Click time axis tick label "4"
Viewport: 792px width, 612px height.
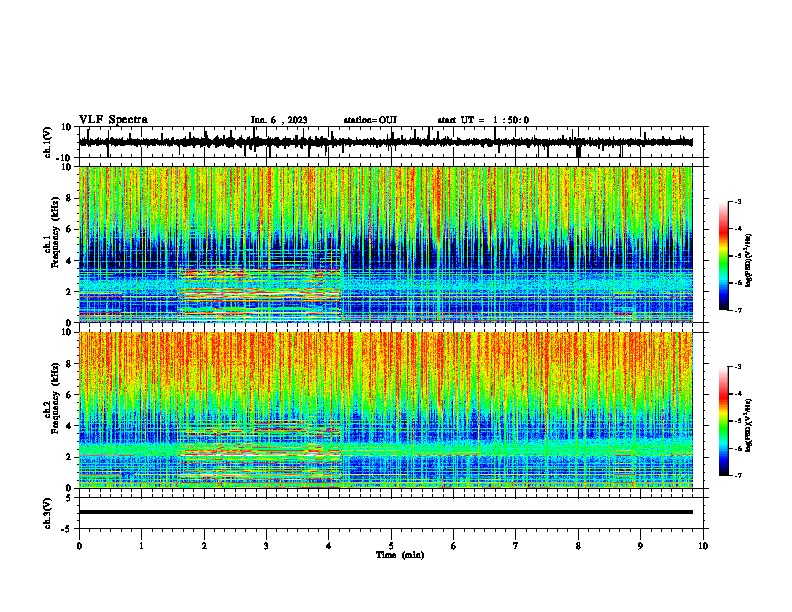tap(329, 546)
